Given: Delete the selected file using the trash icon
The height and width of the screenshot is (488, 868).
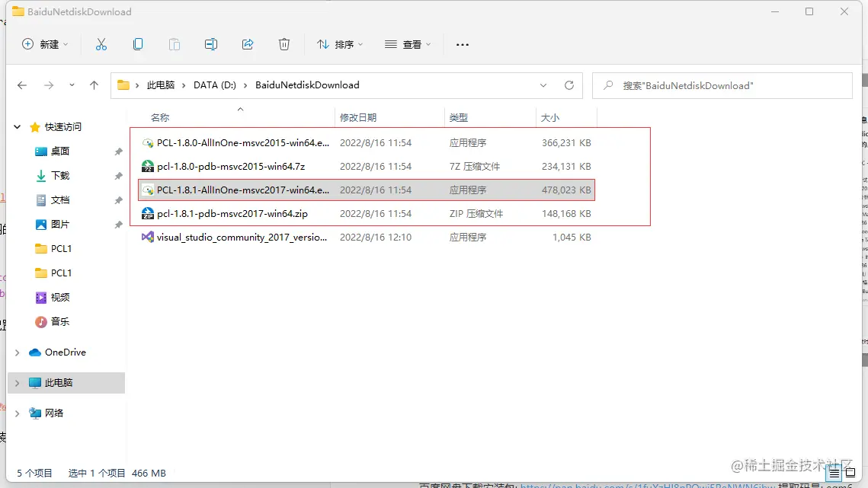Looking at the screenshot, I should tap(284, 44).
